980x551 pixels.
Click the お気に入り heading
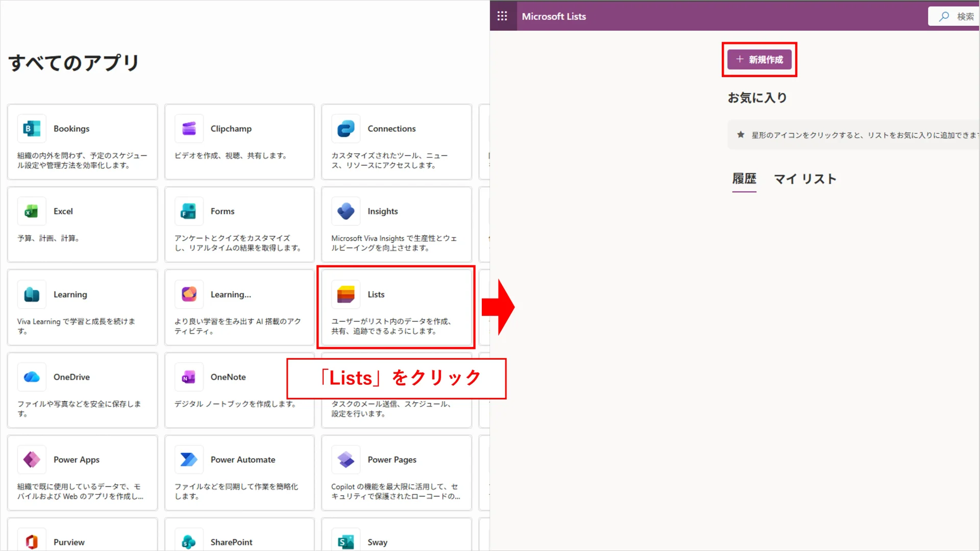[x=757, y=97]
